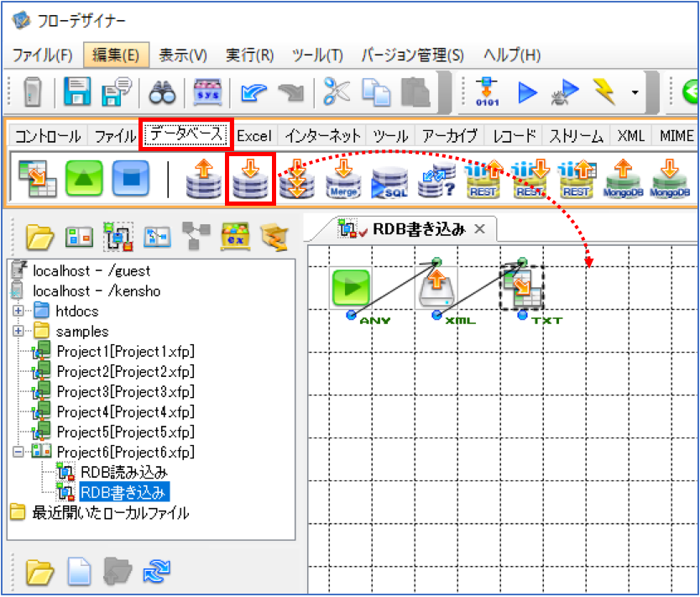
Task: Start debug execution with bug icon
Action: tap(565, 92)
